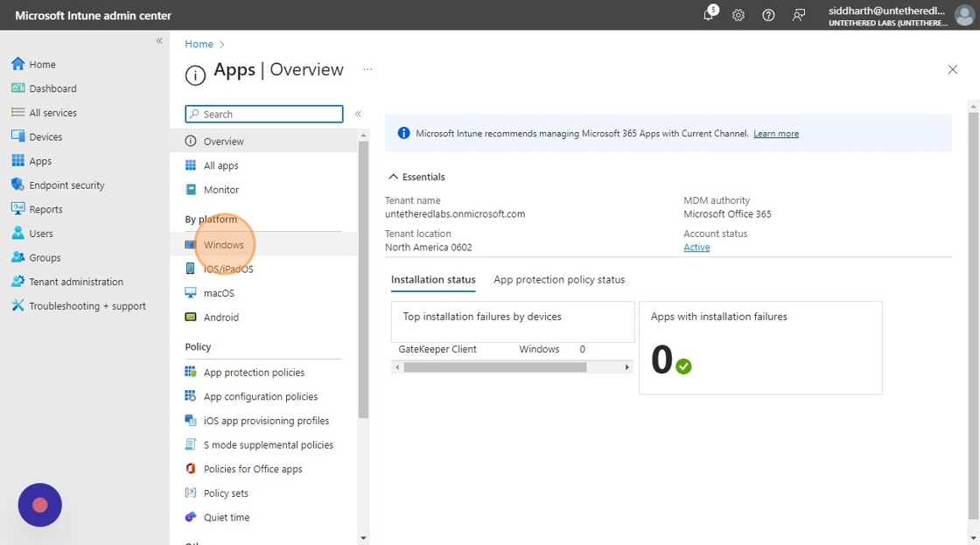Collapse the Apps menu panel
This screenshot has width=980, height=545.
tap(358, 114)
